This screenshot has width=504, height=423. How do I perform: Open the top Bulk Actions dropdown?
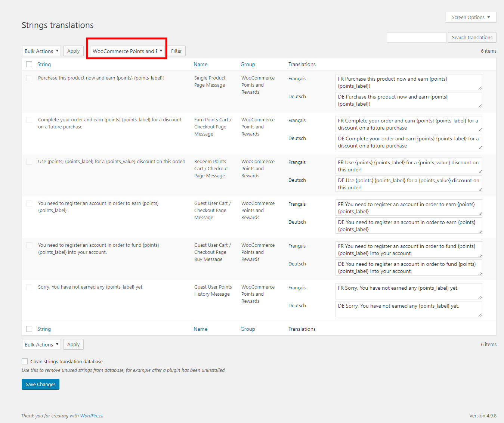coord(41,51)
